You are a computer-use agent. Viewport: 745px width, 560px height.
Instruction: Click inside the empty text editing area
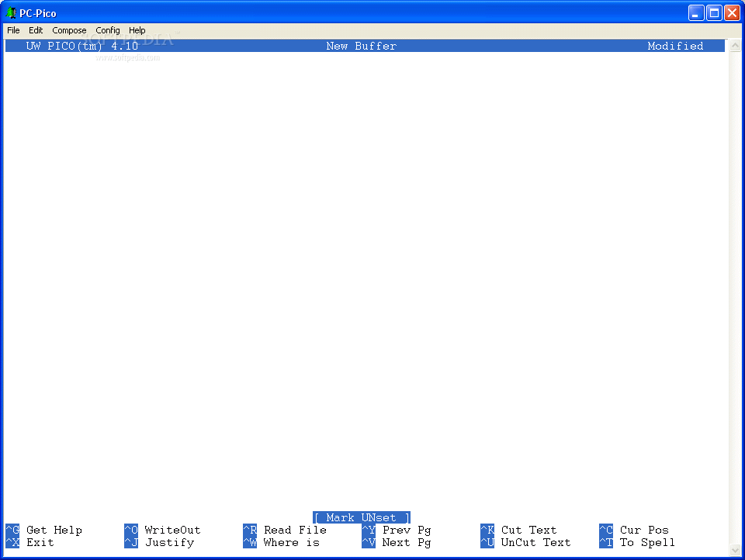[365, 280]
